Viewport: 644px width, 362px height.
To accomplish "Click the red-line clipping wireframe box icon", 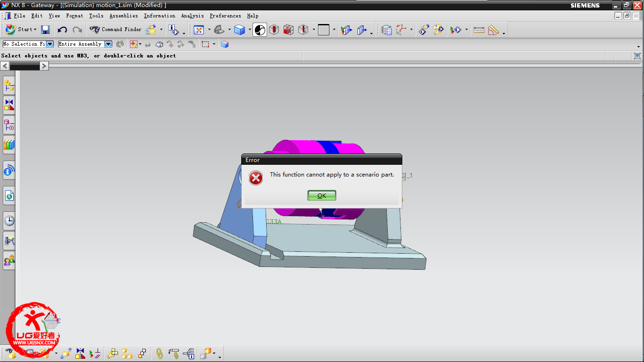I will [303, 30].
